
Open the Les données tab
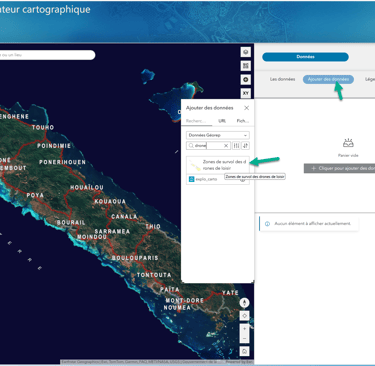point(282,79)
